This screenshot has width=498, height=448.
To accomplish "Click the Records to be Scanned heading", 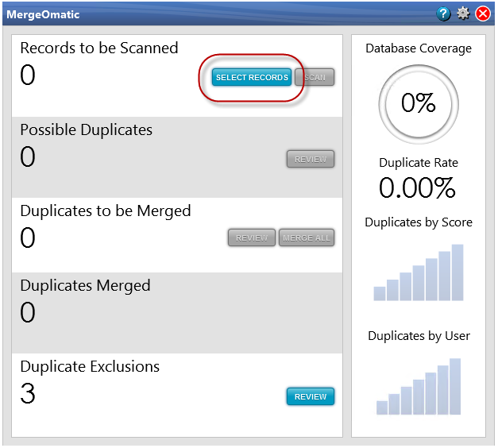I will (x=99, y=48).
